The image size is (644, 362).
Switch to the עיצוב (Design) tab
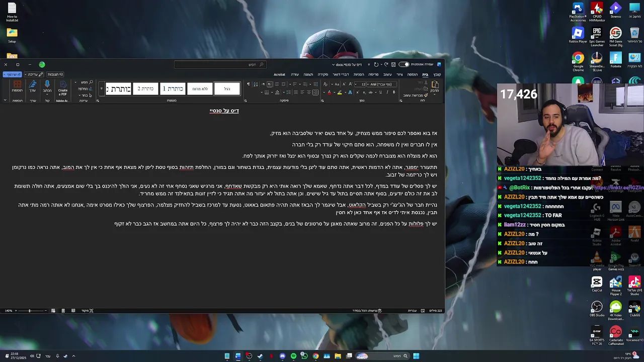[388, 74]
